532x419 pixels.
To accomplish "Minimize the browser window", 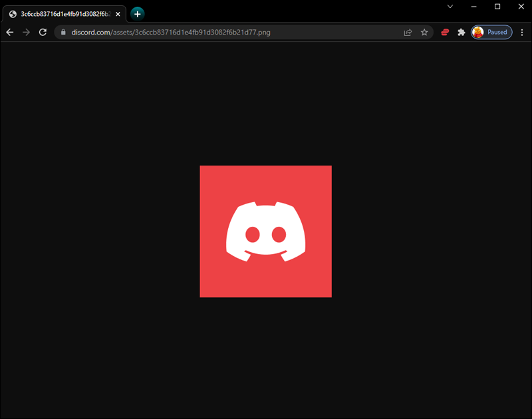I will 473,7.
